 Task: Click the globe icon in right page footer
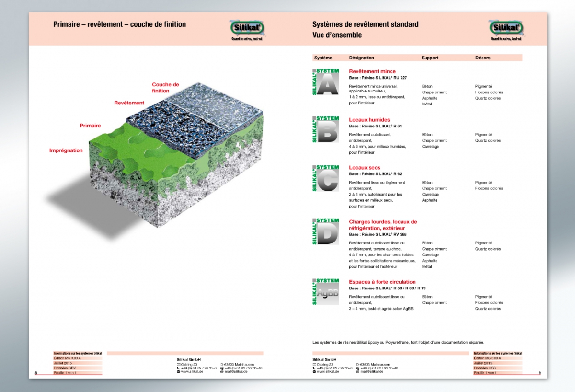314,371
